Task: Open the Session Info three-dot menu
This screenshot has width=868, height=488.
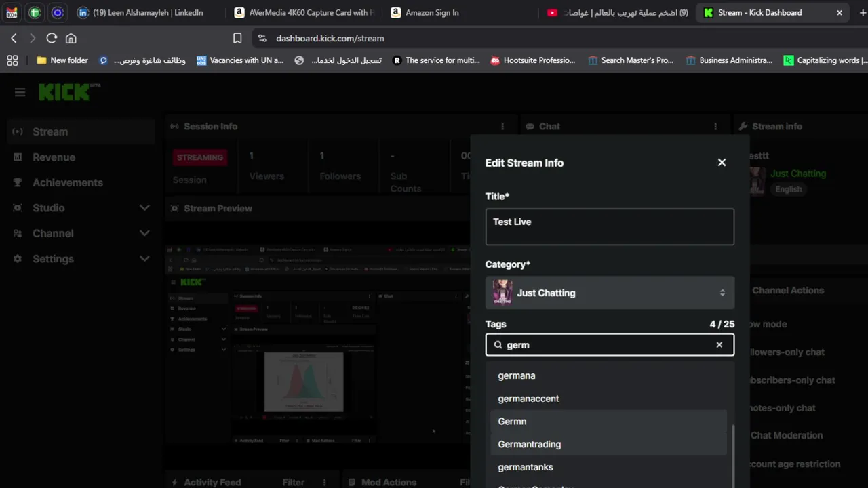Action: [502, 127]
